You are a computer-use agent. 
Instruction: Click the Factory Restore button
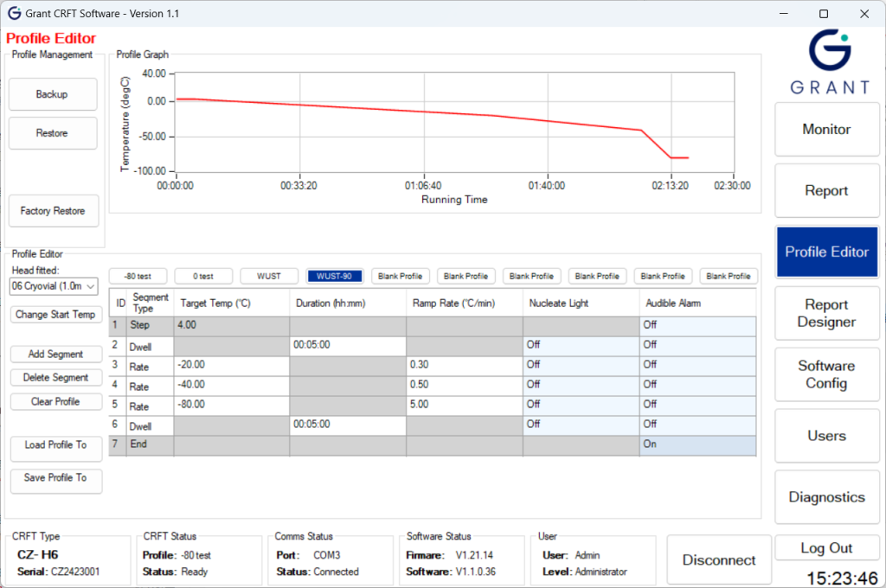tap(53, 211)
